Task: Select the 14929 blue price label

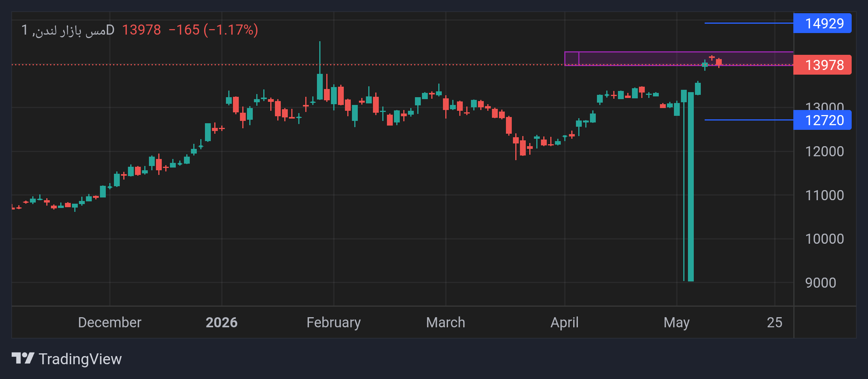Action: [822, 23]
